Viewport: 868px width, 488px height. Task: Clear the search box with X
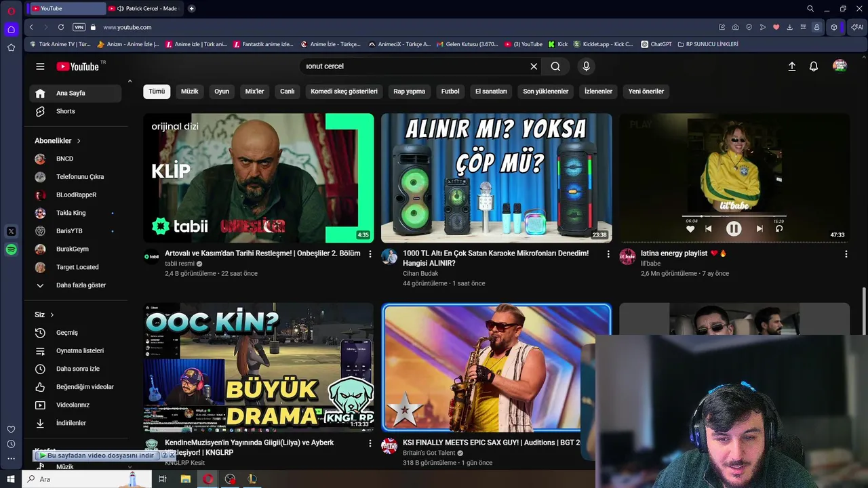tap(534, 66)
